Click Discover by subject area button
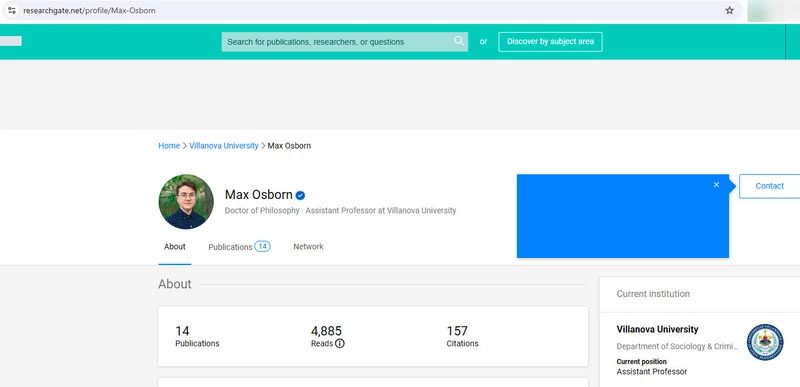This screenshot has width=800, height=387. coord(550,42)
